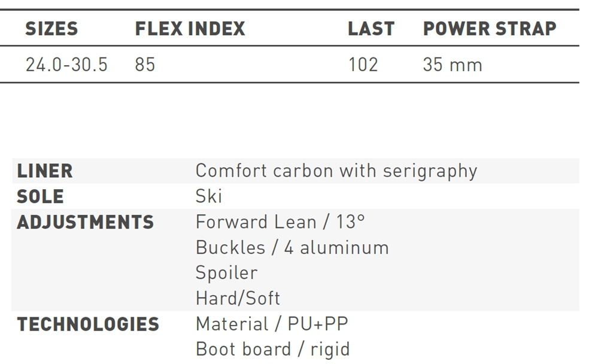Click the last value 102

pyautogui.click(x=363, y=65)
